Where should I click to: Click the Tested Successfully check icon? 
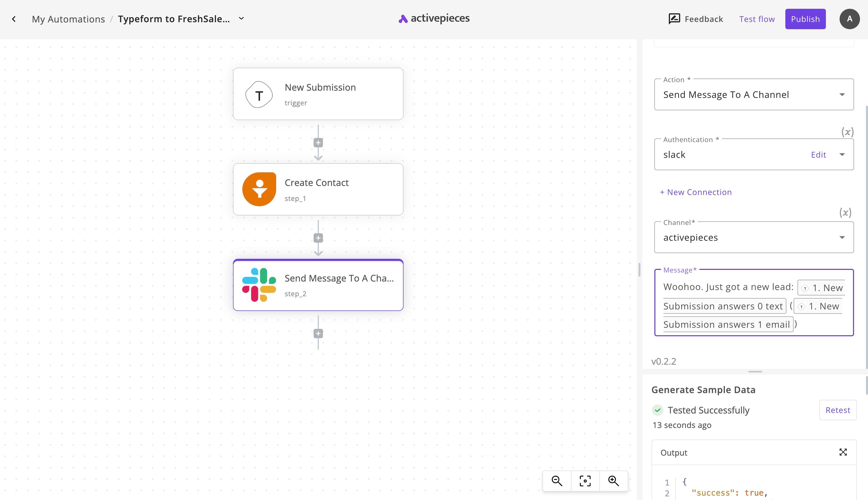point(657,410)
